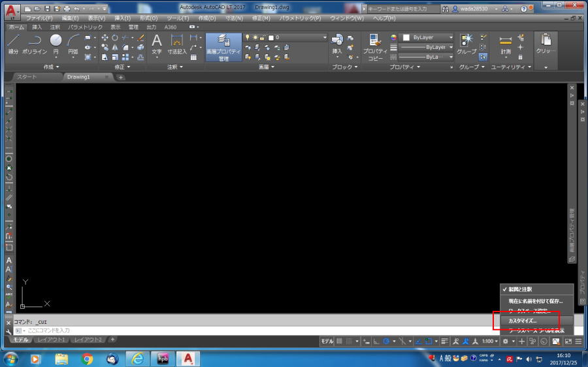Open the ファイル(F) menu
Viewport: 588px width, 367px height.
click(39, 18)
